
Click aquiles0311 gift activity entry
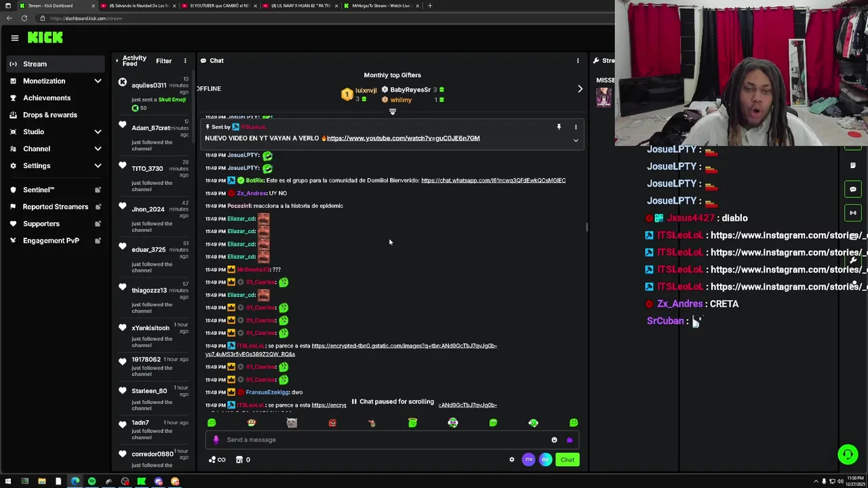[x=154, y=94]
